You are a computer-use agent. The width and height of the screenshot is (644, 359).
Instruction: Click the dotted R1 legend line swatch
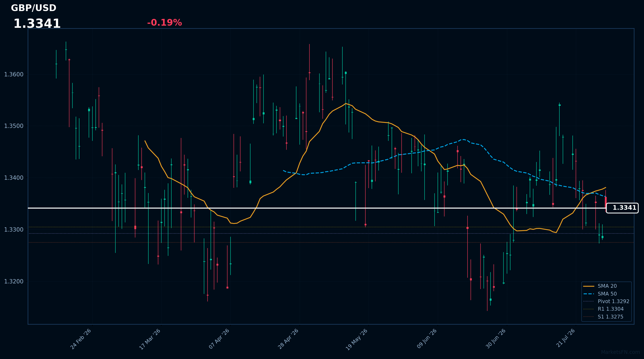(x=589, y=309)
